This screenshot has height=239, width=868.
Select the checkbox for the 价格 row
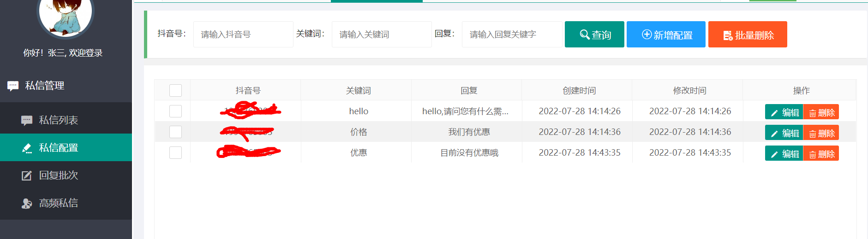[175, 132]
